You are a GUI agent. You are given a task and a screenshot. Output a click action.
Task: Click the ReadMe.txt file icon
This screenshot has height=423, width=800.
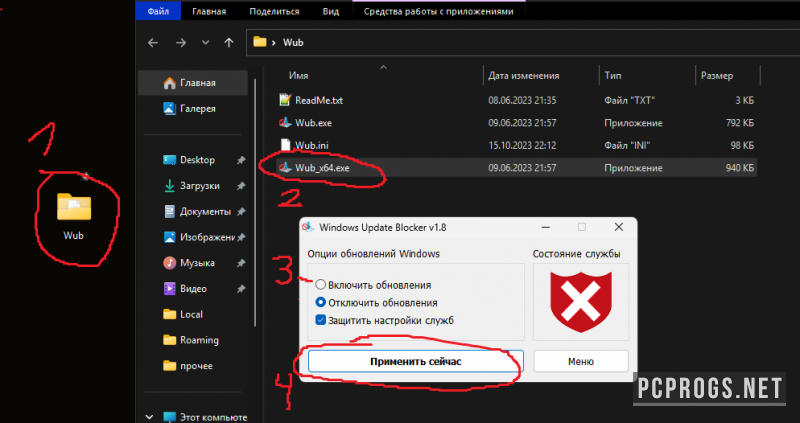coord(285,100)
